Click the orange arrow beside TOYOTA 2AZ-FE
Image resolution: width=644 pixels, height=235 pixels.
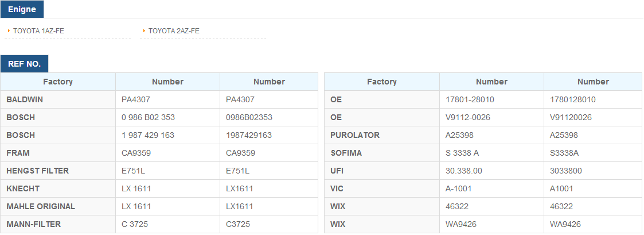coord(144,31)
